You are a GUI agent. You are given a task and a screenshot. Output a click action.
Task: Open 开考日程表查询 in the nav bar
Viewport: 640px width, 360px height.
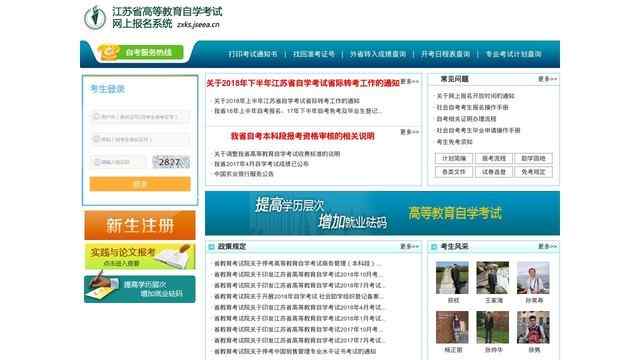tap(445, 54)
